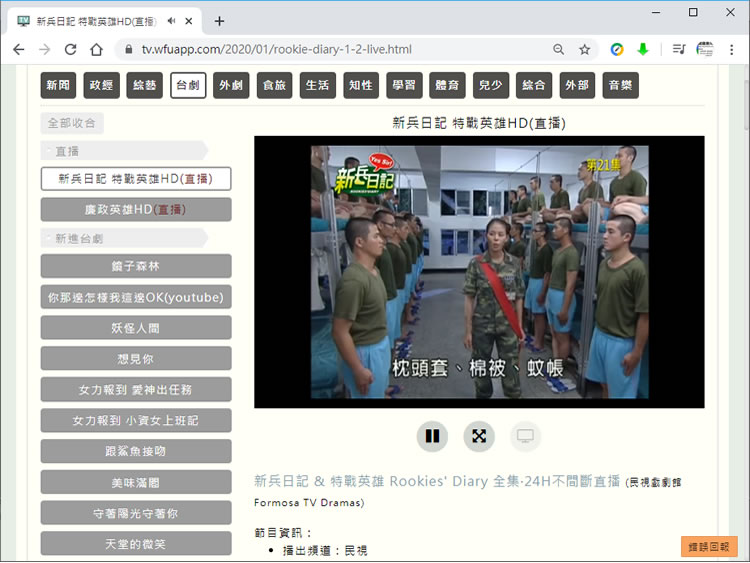Click the green download arrow extension

643,49
